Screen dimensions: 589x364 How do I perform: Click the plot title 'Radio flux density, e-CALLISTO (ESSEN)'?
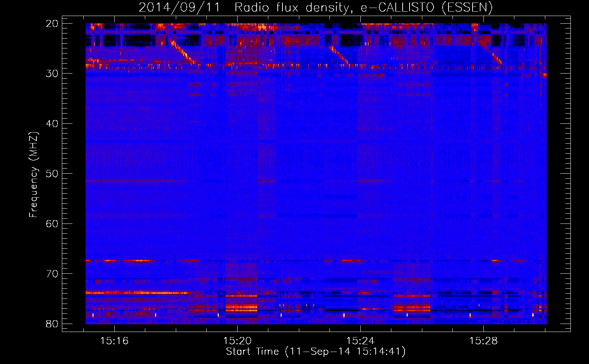point(363,7)
